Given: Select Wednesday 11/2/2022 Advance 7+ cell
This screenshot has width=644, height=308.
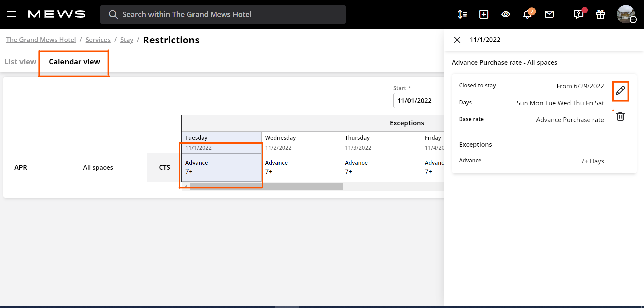Looking at the screenshot, I should tap(301, 167).
